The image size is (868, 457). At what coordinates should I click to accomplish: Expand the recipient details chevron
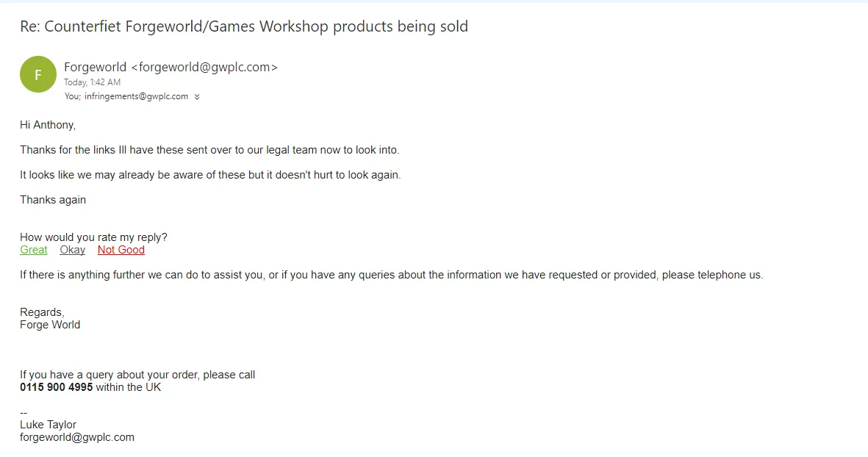pyautogui.click(x=197, y=97)
